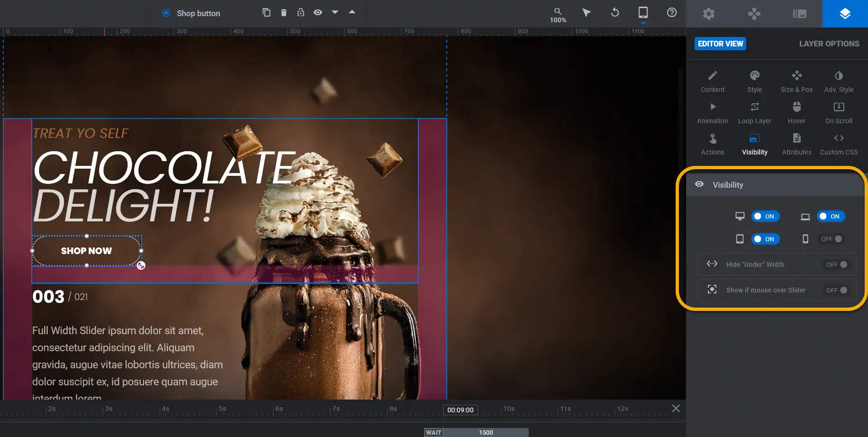Open the tablet device preview selector
Image resolution: width=868 pixels, height=437 pixels.
[643, 13]
